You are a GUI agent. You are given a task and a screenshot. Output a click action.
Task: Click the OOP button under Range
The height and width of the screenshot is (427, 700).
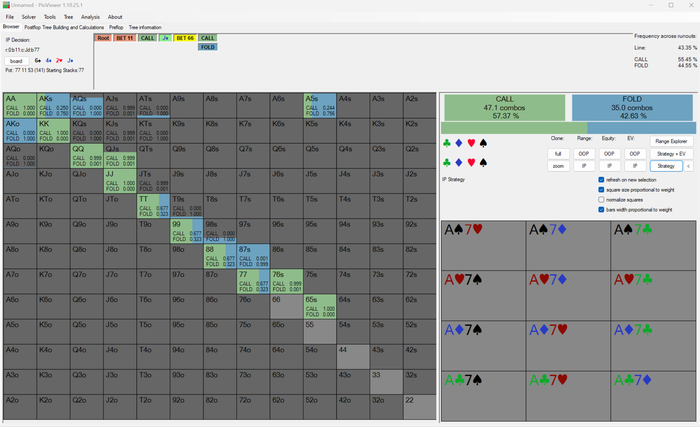click(583, 154)
